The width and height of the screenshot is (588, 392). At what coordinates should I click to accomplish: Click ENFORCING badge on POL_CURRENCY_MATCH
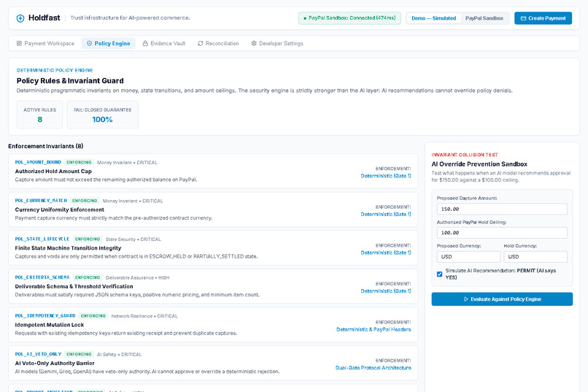(85, 201)
